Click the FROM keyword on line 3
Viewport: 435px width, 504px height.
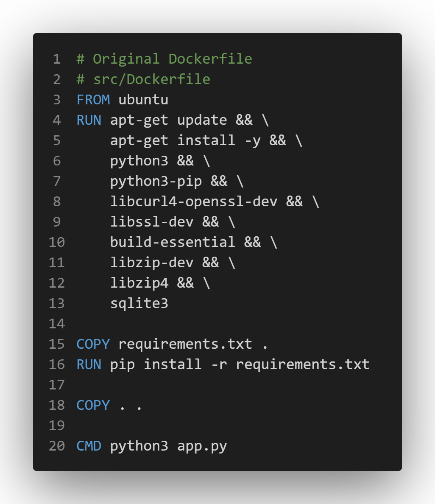[93, 100]
